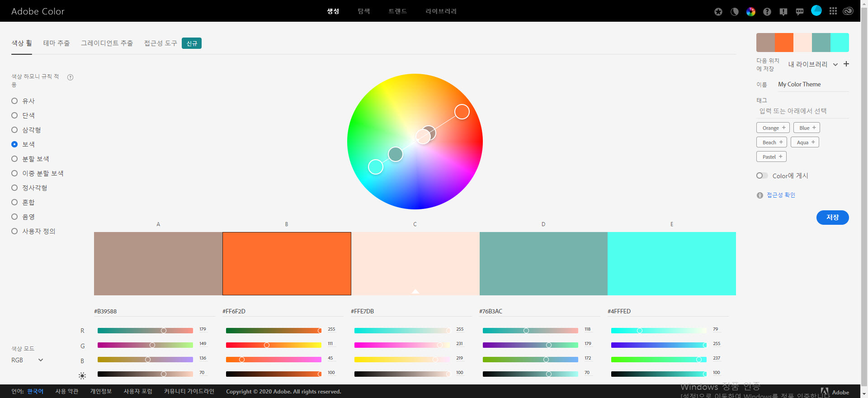Open the 라이브러리 menu
868x398 pixels.
pyautogui.click(x=441, y=11)
